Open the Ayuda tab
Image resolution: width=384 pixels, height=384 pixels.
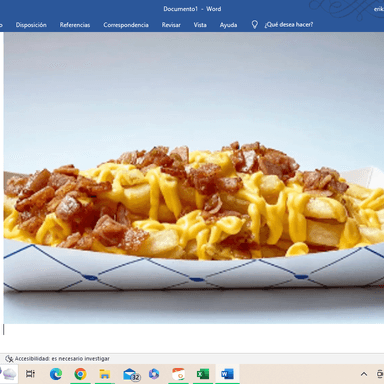pos(228,25)
